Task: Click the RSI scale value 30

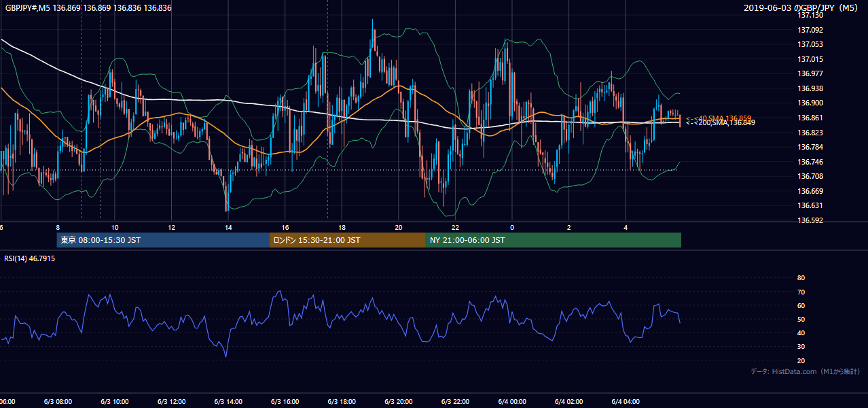Action: pyautogui.click(x=801, y=346)
